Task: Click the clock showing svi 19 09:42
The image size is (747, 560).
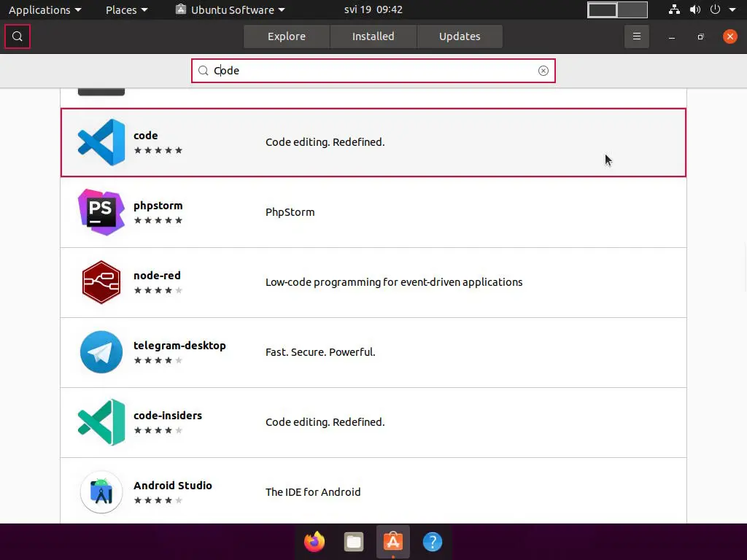Action: point(373,10)
